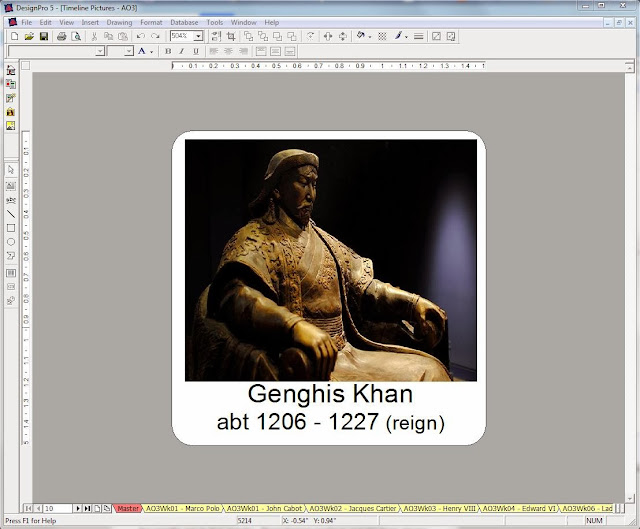The height and width of the screenshot is (529, 640).
Task: Click the font color A icon
Action: (x=142, y=51)
